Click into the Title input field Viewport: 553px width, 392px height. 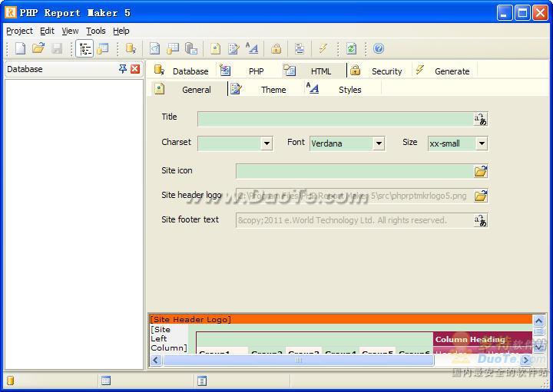point(335,119)
